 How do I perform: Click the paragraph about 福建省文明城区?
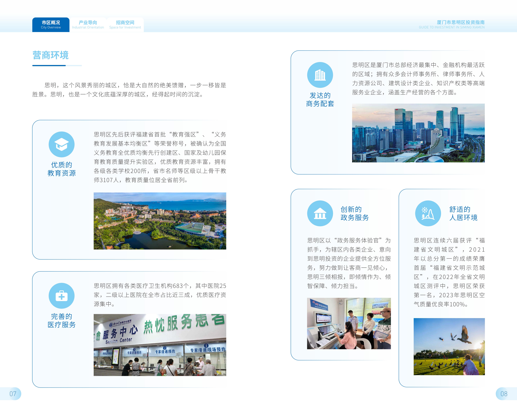point(449,272)
